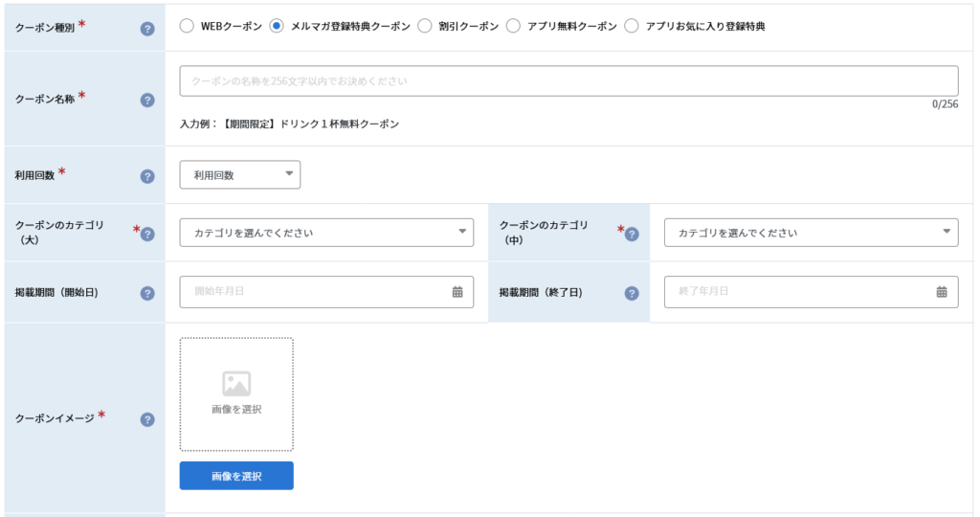This screenshot has width=980, height=517.
Task: Show help for 利用回数 field
Action: 146,176
